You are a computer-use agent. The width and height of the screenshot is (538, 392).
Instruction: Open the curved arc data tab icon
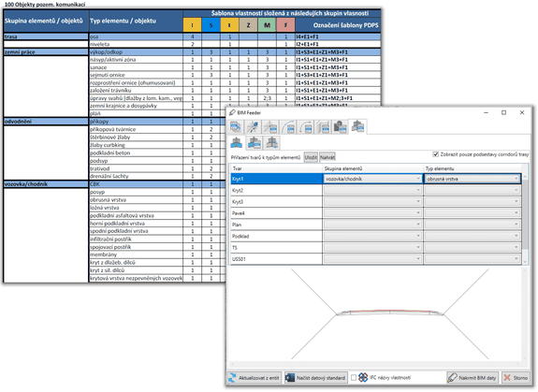coord(288,127)
